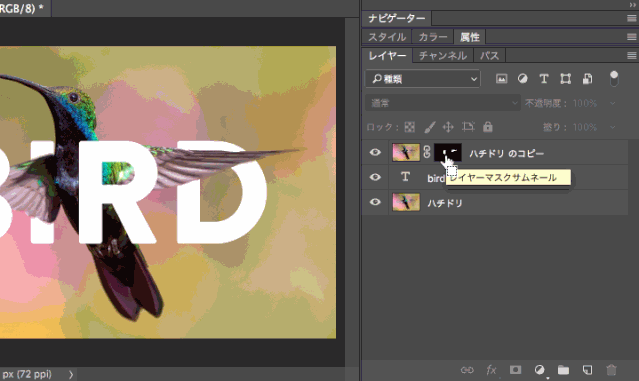Hide the ハチドリ のコピー layer
Viewport: 639px width, 381px height.
tap(375, 152)
